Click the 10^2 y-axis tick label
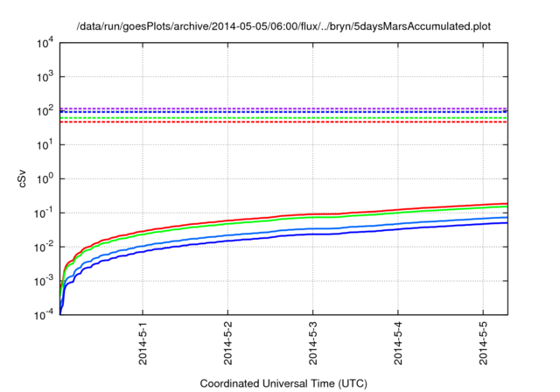The height and width of the screenshot is (392, 560). [x=44, y=111]
